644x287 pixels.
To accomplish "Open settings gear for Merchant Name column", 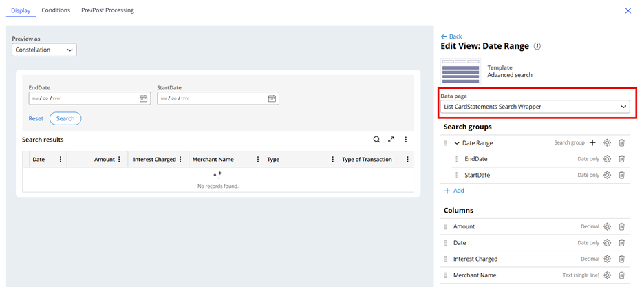I will click(x=607, y=275).
